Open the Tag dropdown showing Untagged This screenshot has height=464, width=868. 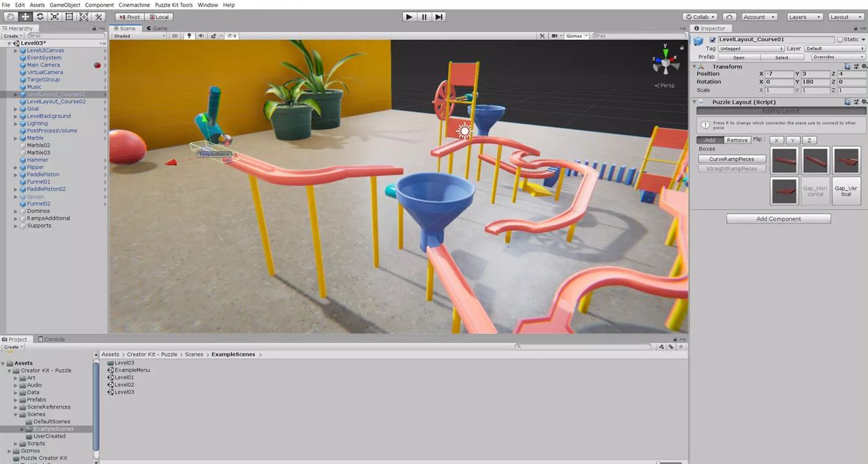pos(751,49)
